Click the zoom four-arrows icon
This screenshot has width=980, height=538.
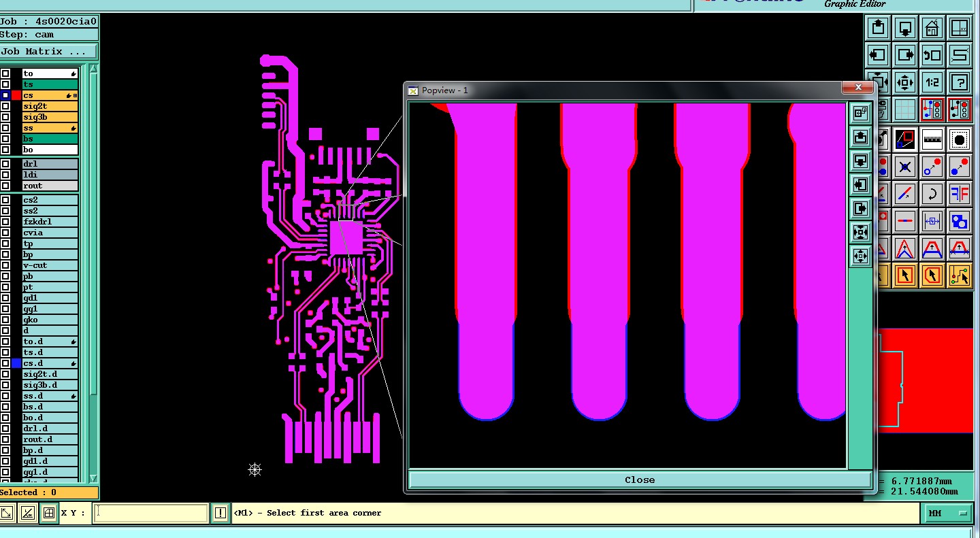coord(905,83)
